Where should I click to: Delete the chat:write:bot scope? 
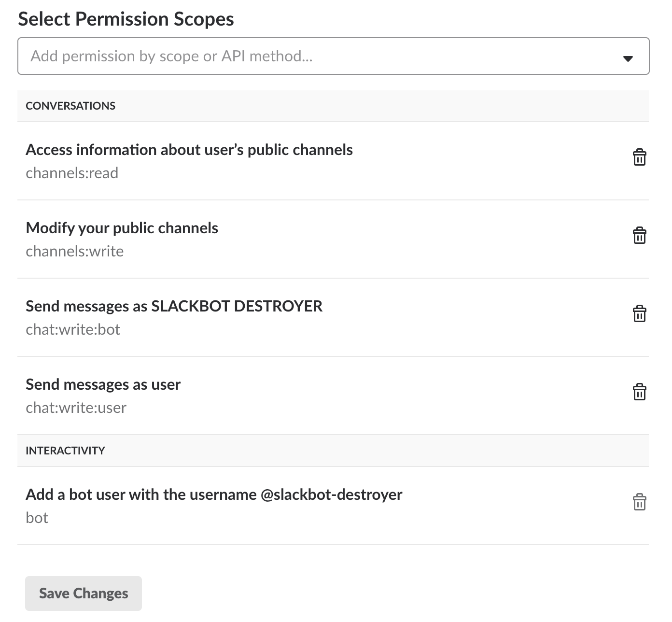tap(639, 314)
